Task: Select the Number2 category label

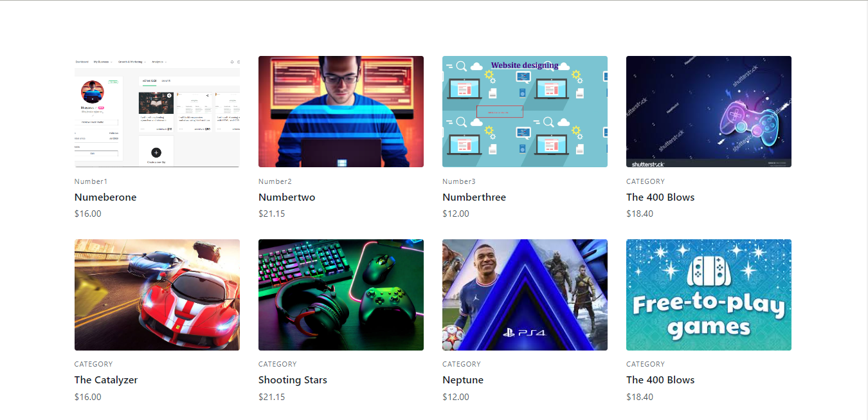Action: [275, 181]
